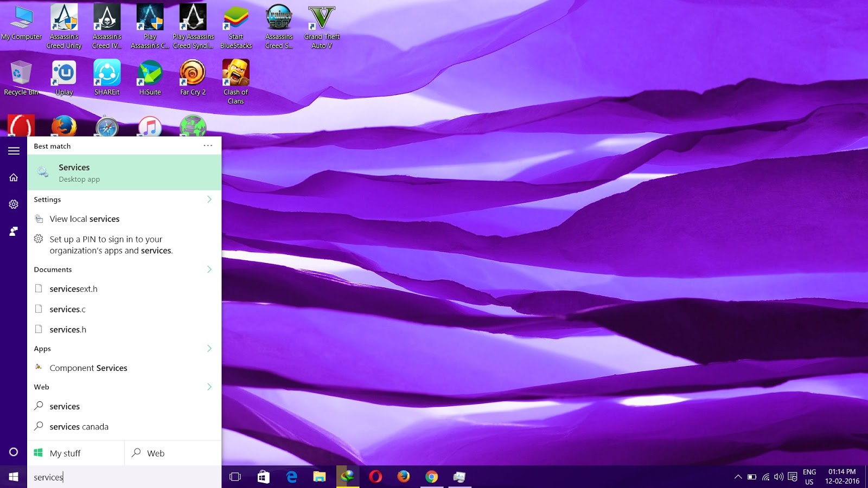This screenshot has width=868, height=488.
Task: Select the Uplay desktop shortcut
Action: (x=64, y=78)
